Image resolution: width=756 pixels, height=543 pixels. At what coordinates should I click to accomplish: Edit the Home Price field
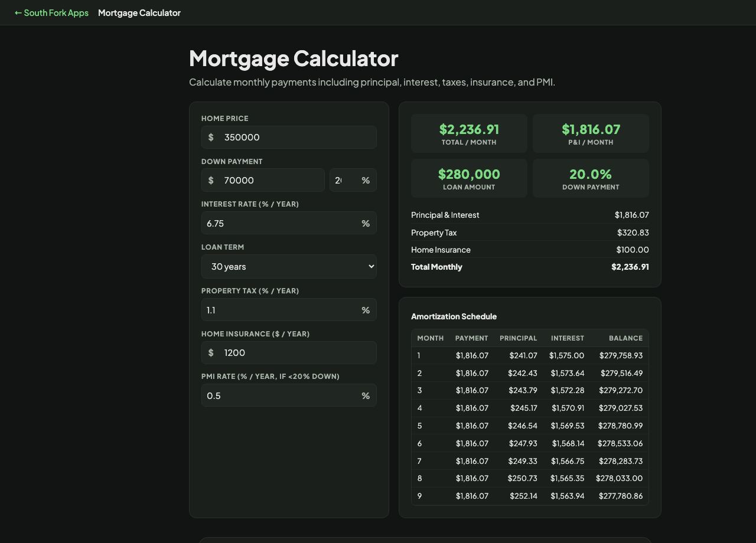pyautogui.click(x=289, y=137)
